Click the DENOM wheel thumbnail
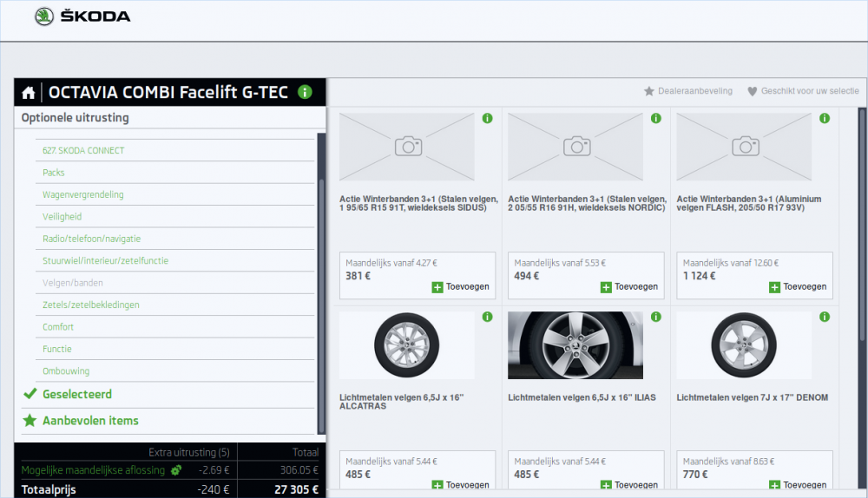Screen dimensions: 868x498 click(744, 345)
